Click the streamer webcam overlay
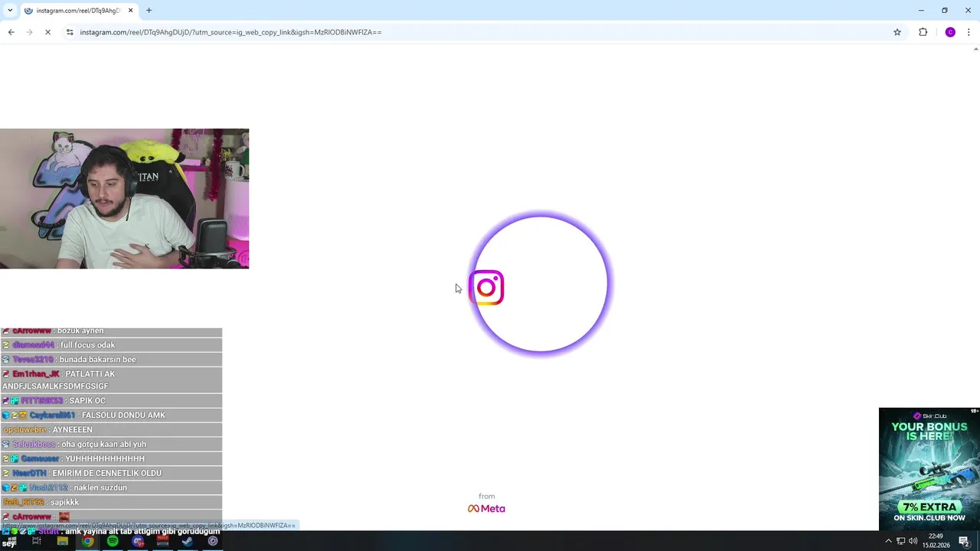The height and width of the screenshot is (551, 980). pos(124,198)
